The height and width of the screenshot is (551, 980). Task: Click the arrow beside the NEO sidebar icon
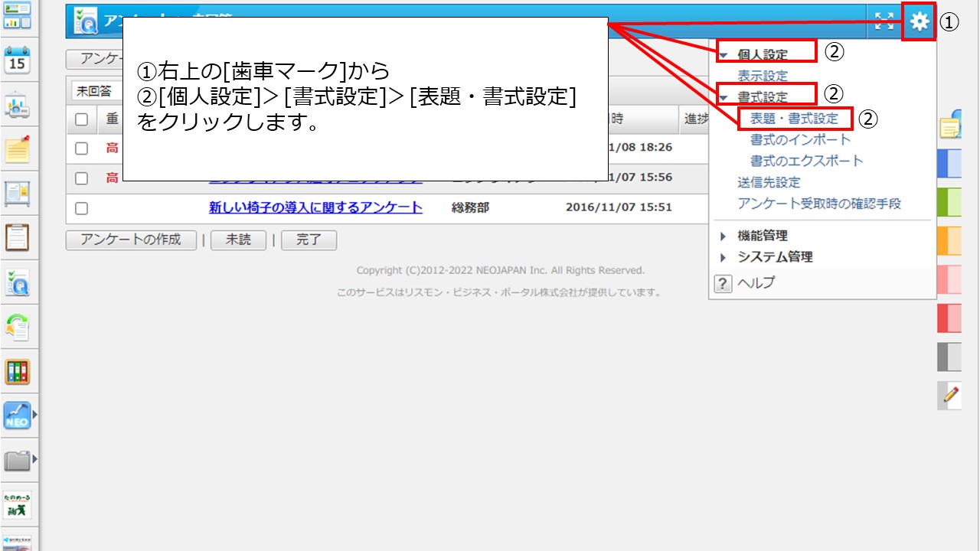pos(34,416)
